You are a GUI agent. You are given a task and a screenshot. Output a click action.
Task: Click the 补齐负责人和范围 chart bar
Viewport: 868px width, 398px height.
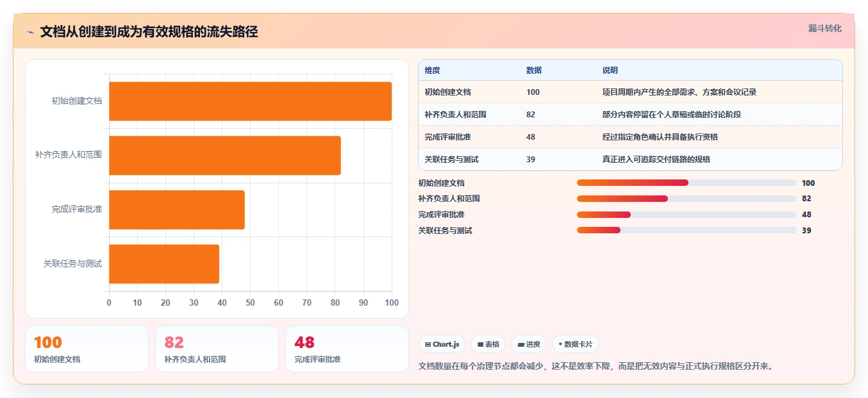225,155
